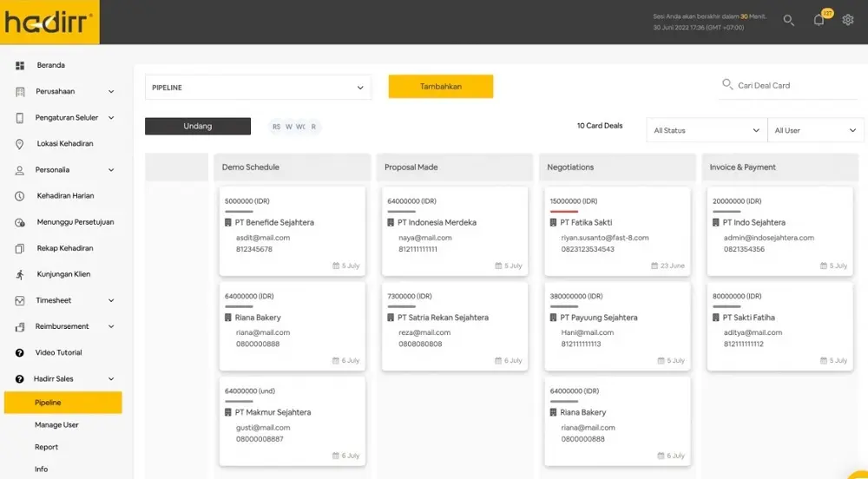Open the settings gear icon
This screenshot has width=868, height=479.
848,21
